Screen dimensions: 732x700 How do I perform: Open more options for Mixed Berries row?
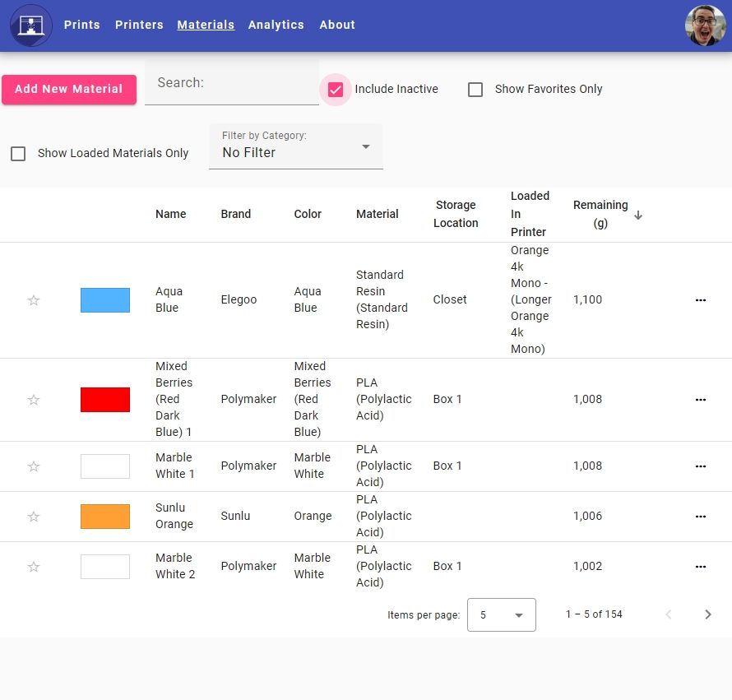[x=700, y=400]
